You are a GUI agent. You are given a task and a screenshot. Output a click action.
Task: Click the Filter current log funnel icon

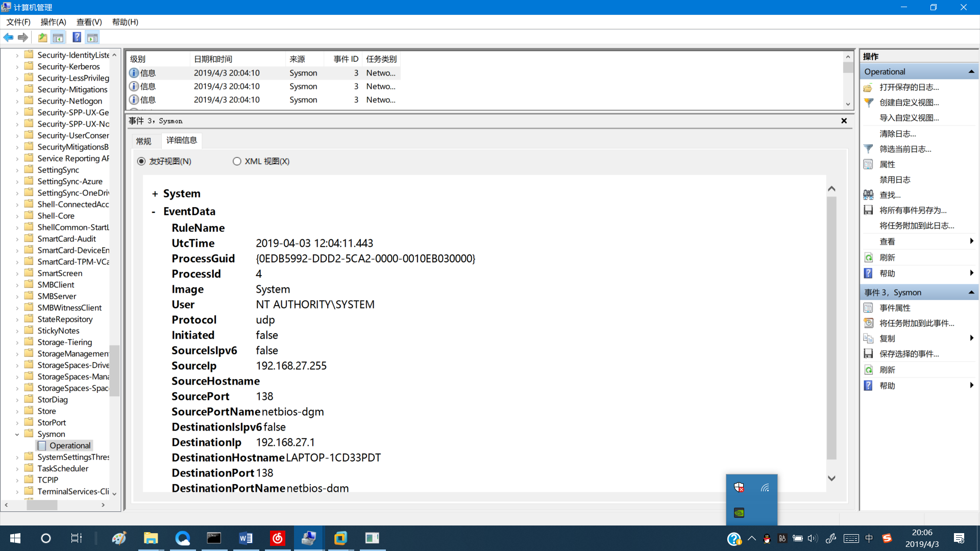click(x=868, y=149)
